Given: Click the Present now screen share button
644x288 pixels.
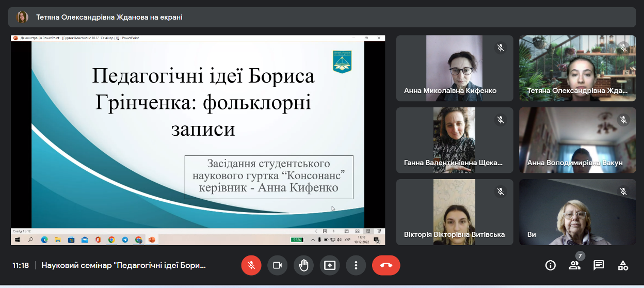Looking at the screenshot, I should click(329, 265).
